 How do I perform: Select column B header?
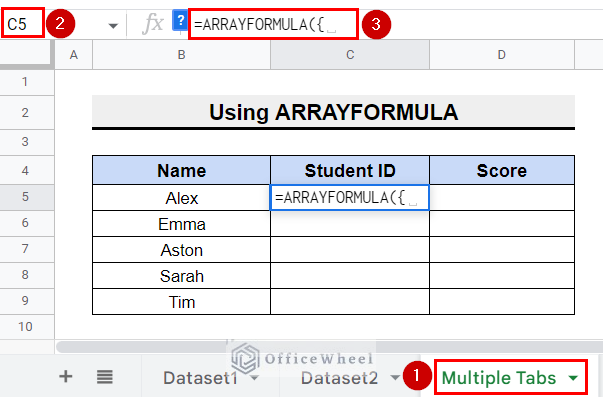pyautogui.click(x=182, y=55)
